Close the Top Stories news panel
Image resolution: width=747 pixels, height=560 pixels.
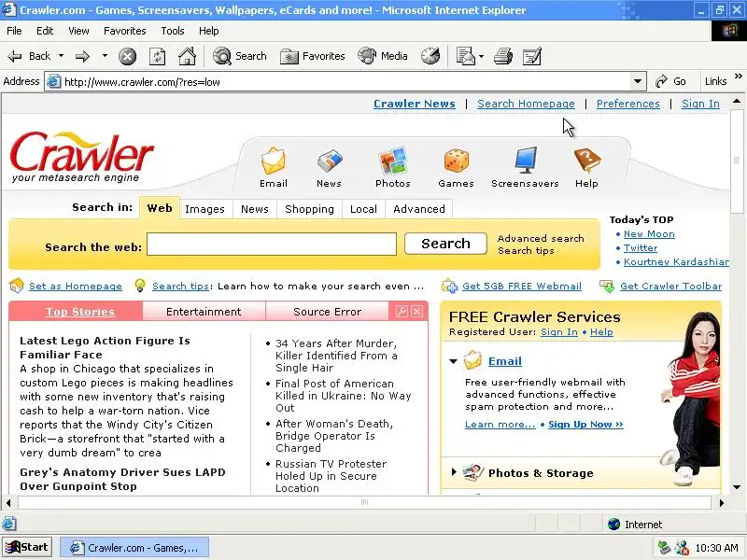click(x=416, y=312)
